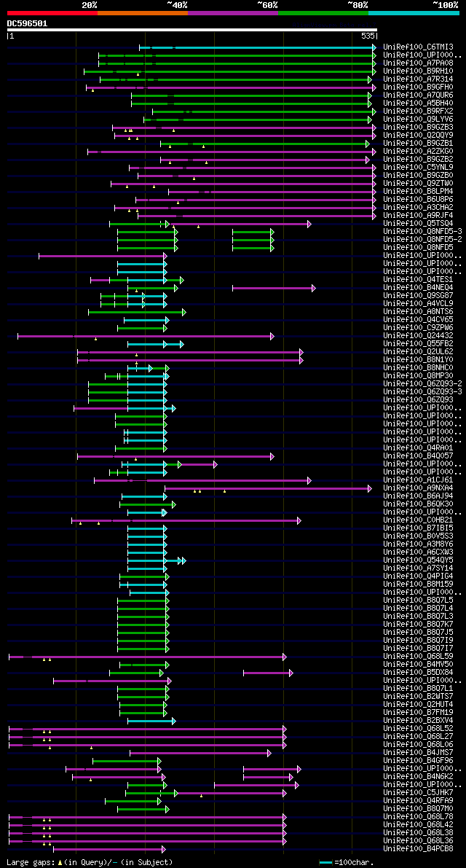Select hit label UniRef100_B4NEQ4
Screen dimensions: 466x868
tap(418, 288)
